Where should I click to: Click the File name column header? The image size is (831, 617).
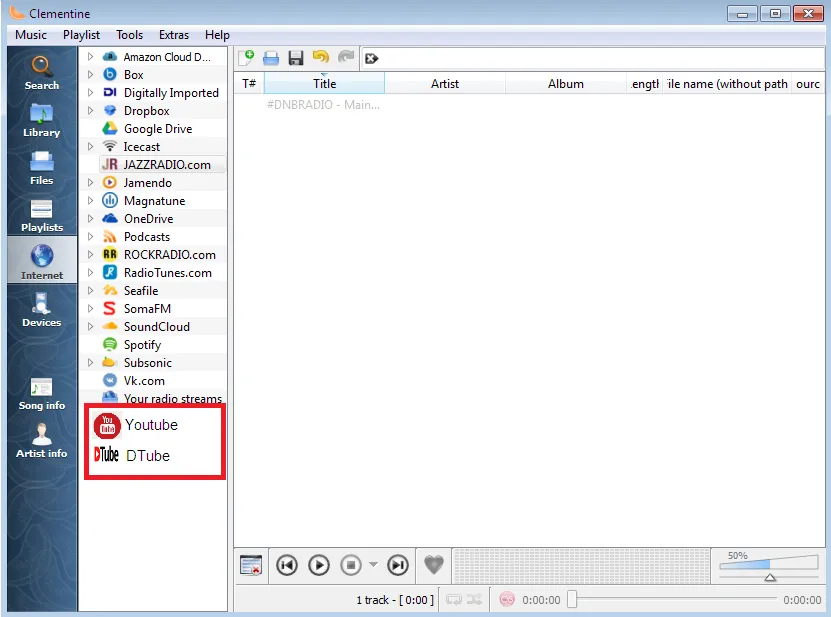pos(727,84)
